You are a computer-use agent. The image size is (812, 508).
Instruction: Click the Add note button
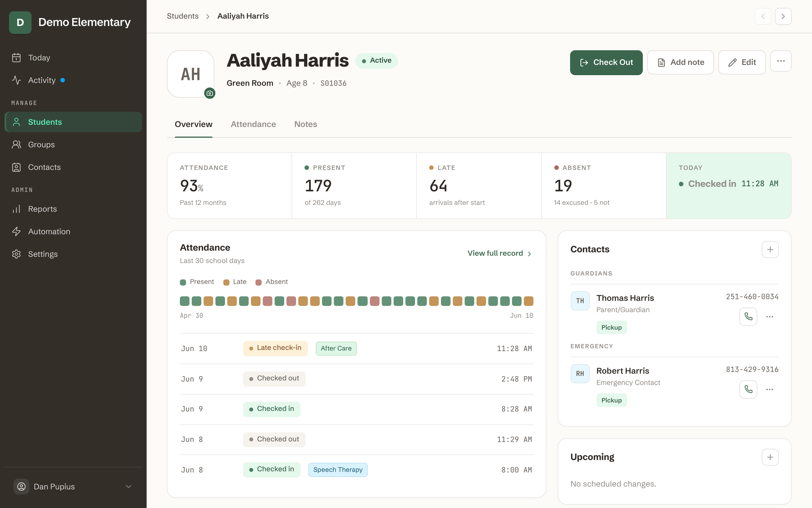click(x=680, y=62)
